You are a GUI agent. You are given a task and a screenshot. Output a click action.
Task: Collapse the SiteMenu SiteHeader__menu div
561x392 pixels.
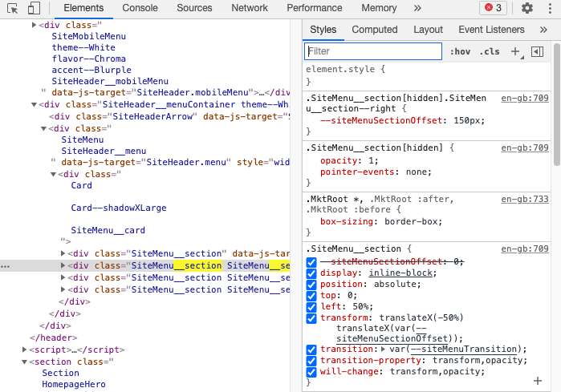click(43, 128)
